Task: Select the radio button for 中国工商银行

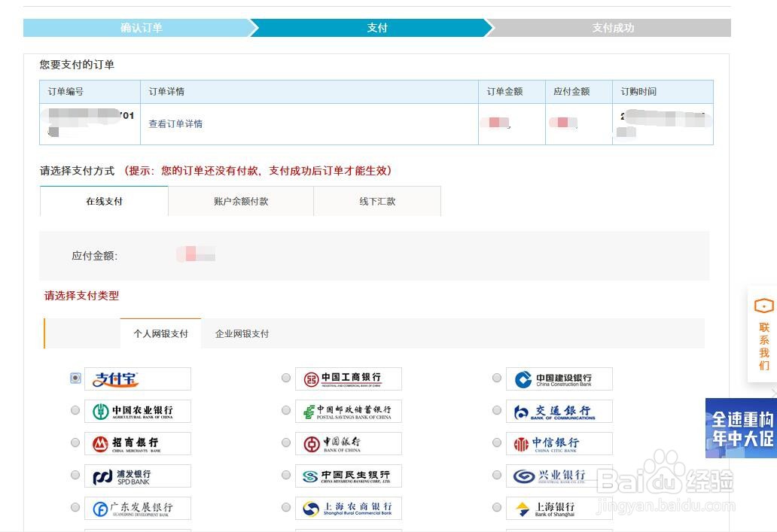Action: pyautogui.click(x=286, y=378)
